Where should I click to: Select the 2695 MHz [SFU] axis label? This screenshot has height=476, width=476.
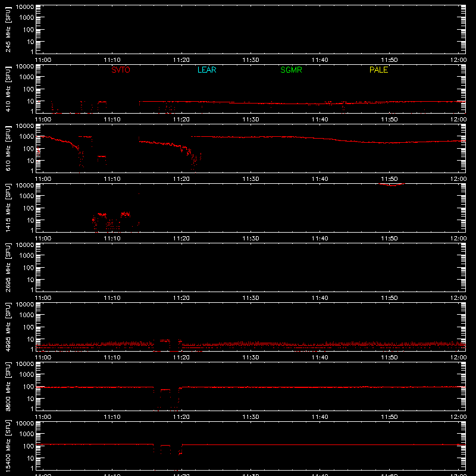(8, 268)
